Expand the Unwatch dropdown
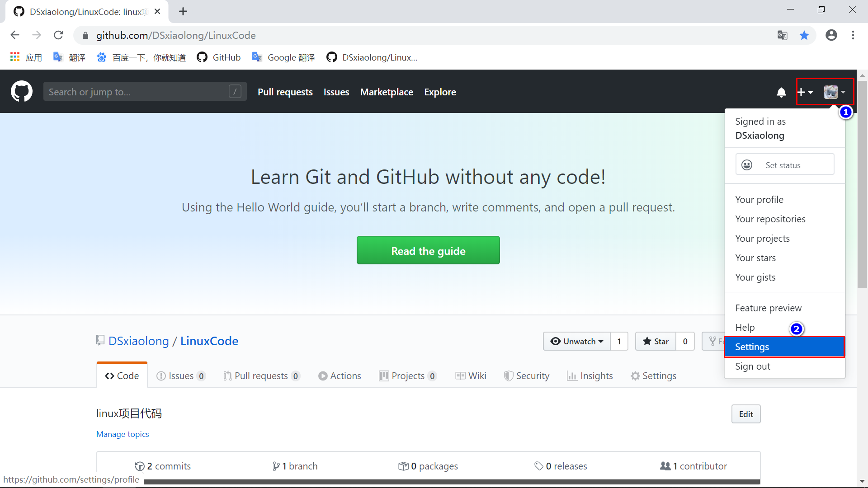 coord(577,341)
